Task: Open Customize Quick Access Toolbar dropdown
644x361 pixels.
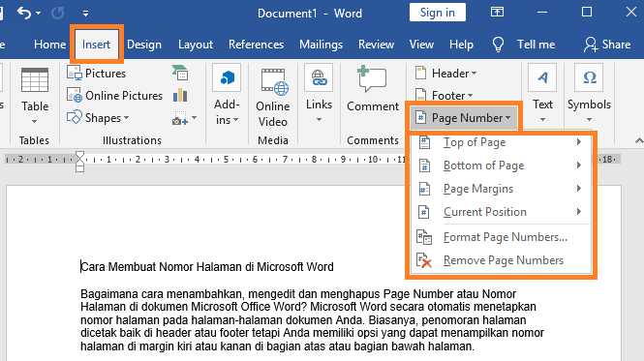Action: coord(85,14)
